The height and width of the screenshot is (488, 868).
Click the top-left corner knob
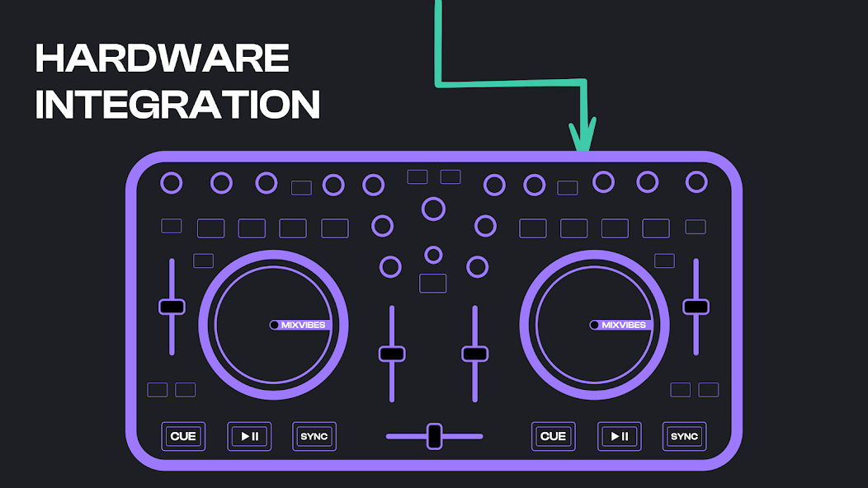pos(172,183)
